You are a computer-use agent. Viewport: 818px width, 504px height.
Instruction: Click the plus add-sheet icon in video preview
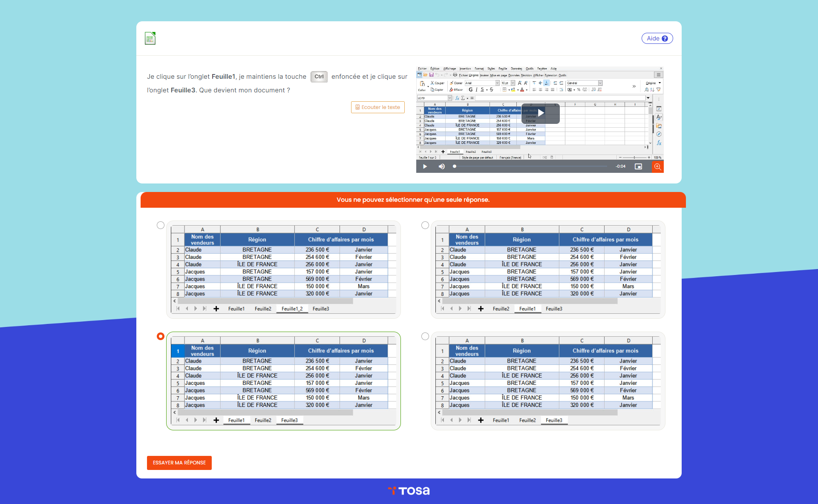point(443,152)
